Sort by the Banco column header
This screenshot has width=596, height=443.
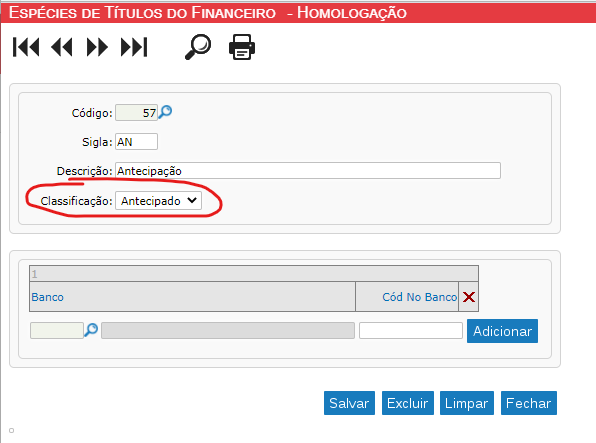48,297
